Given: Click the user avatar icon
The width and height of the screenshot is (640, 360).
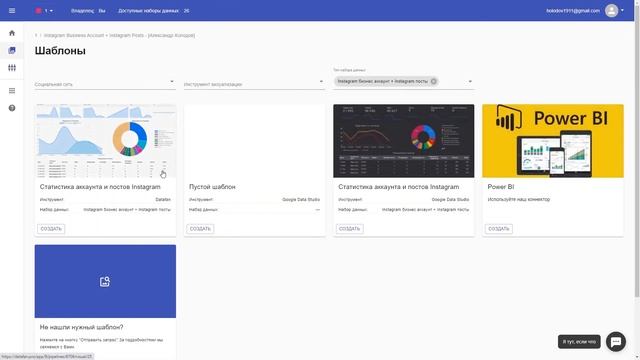Looking at the screenshot, I should pos(611,11).
